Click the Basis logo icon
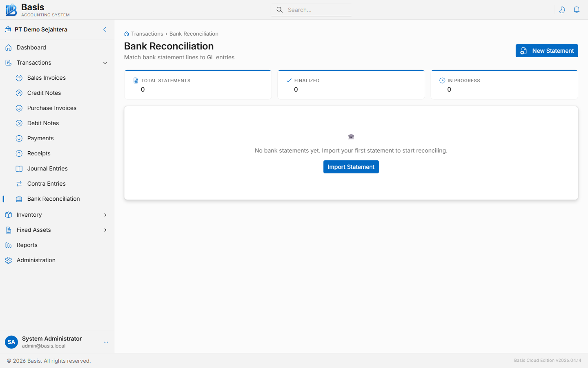Image resolution: width=588 pixels, height=368 pixels. click(11, 10)
